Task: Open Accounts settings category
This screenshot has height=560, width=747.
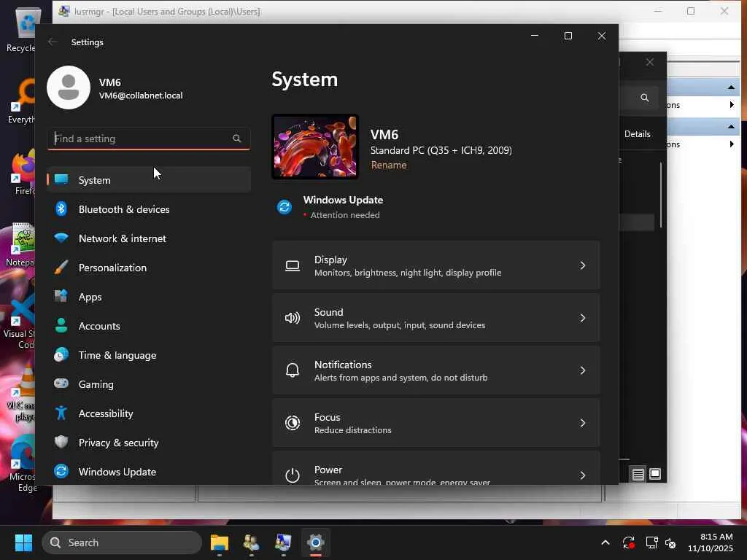Action: coord(149,326)
